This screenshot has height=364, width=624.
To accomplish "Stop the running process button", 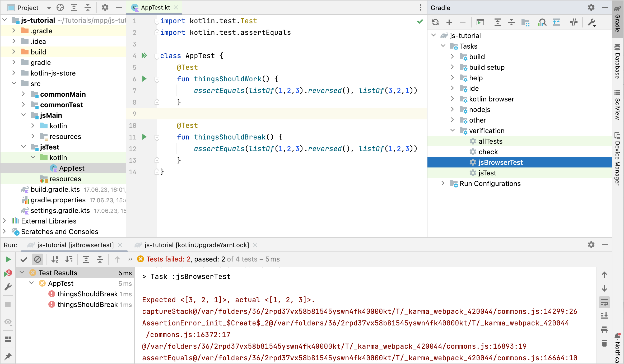I will coord(8,304).
